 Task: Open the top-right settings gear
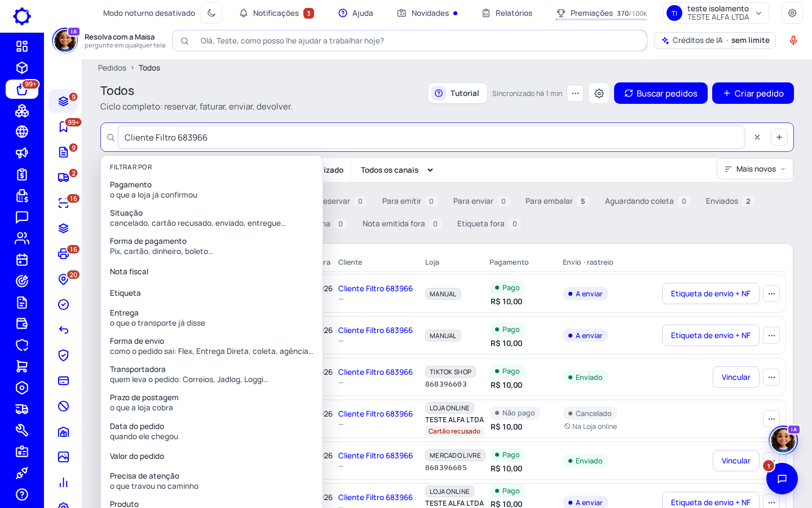792,13
